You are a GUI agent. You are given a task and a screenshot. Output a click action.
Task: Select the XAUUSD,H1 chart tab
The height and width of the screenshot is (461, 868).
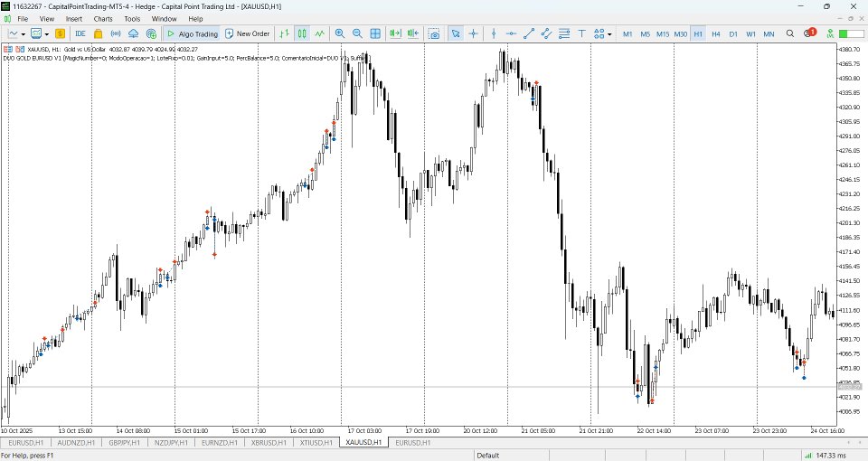pyautogui.click(x=363, y=443)
